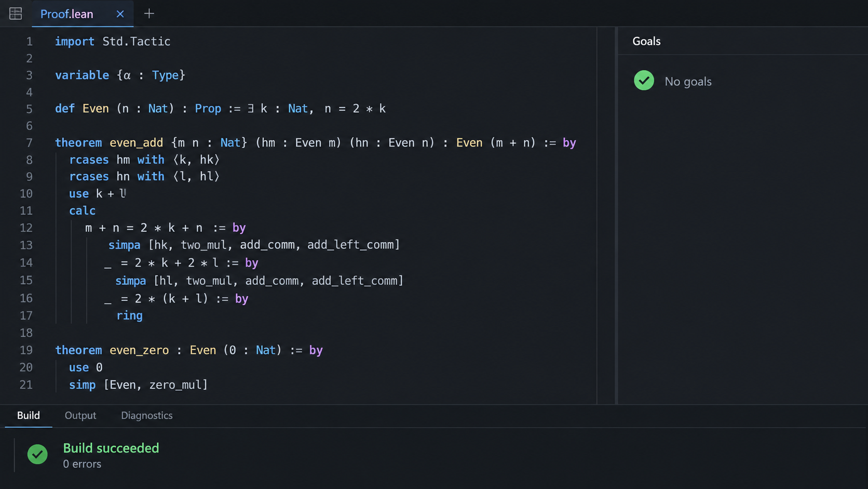
Task: Click 'import Std.Tactic' on line 1
Action: 113,42
